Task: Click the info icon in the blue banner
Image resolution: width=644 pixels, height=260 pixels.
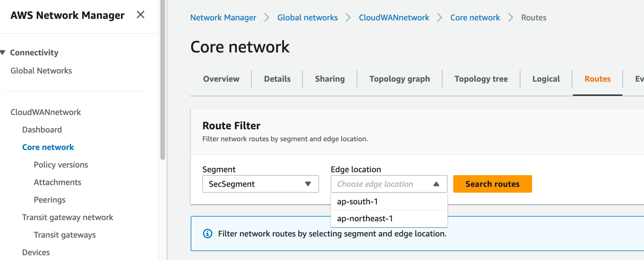Action: (x=207, y=234)
